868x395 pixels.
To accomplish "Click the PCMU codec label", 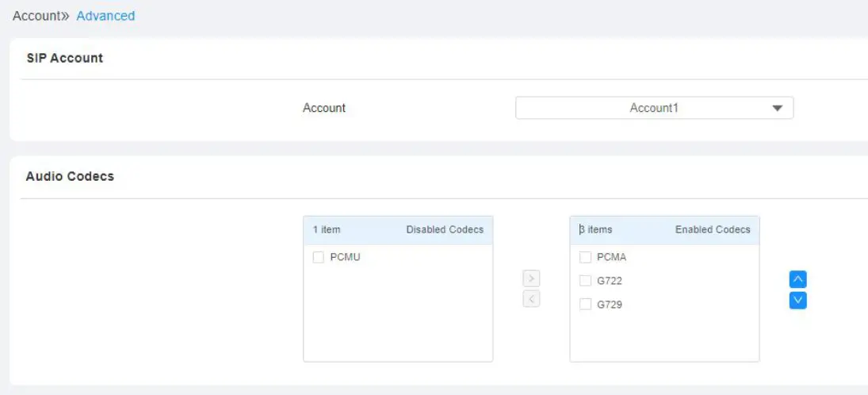I will [346, 257].
